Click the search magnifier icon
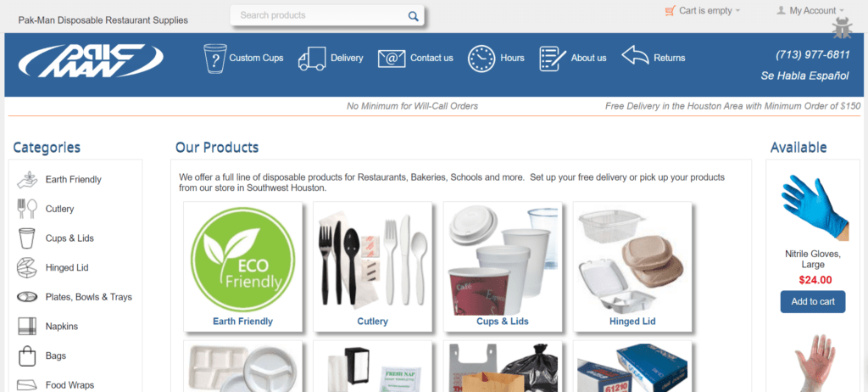 tap(413, 16)
